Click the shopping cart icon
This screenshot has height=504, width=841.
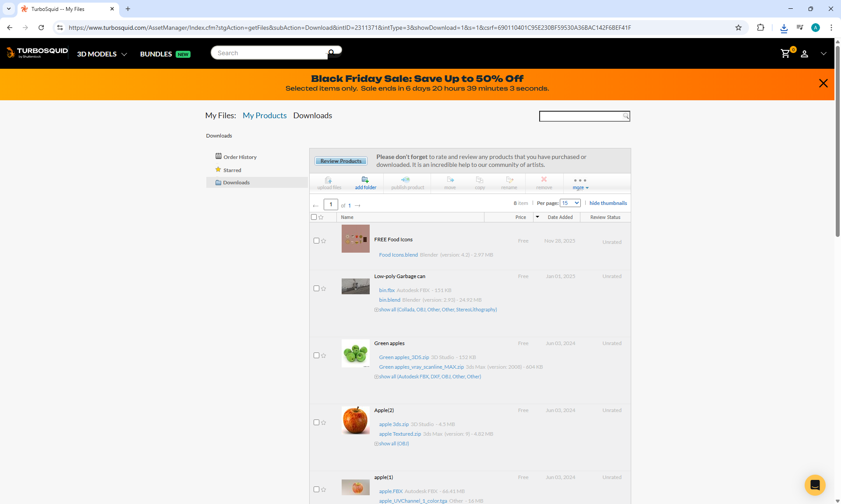tap(785, 53)
